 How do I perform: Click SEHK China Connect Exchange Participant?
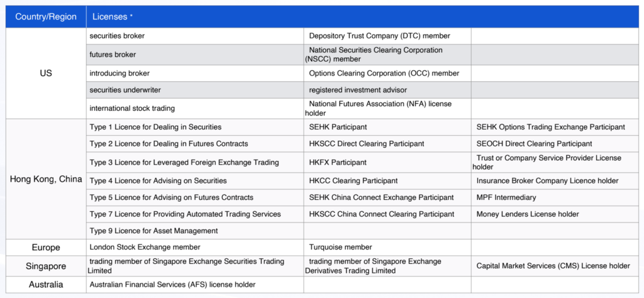tap(387, 197)
